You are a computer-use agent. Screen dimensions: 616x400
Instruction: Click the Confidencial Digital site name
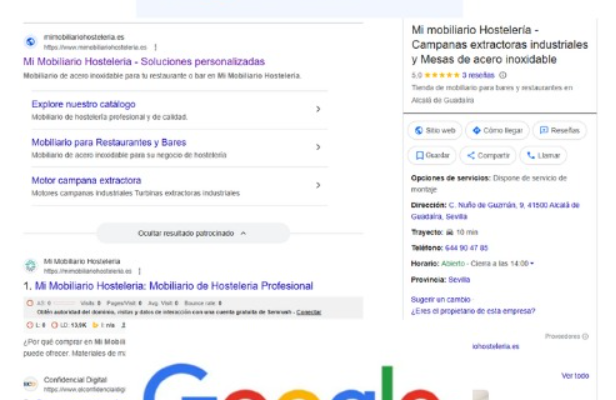pyautogui.click(x=75, y=380)
